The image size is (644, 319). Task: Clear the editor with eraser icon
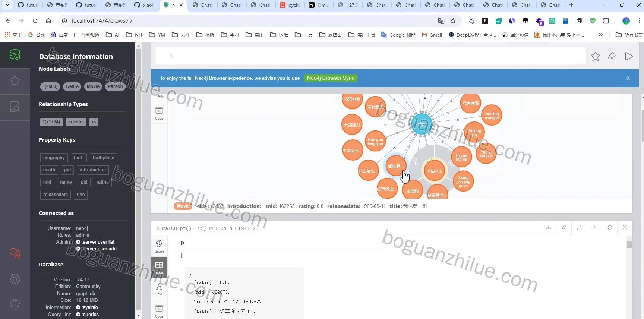(612, 56)
